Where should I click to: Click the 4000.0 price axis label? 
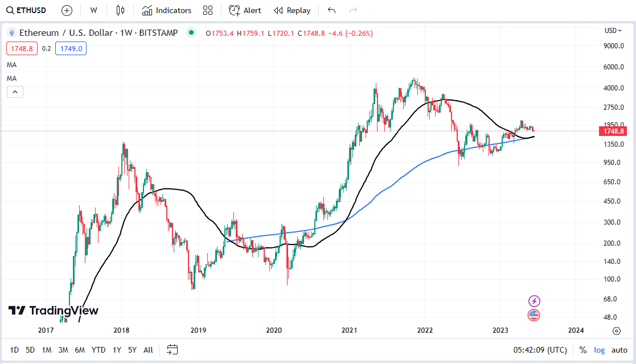click(614, 88)
